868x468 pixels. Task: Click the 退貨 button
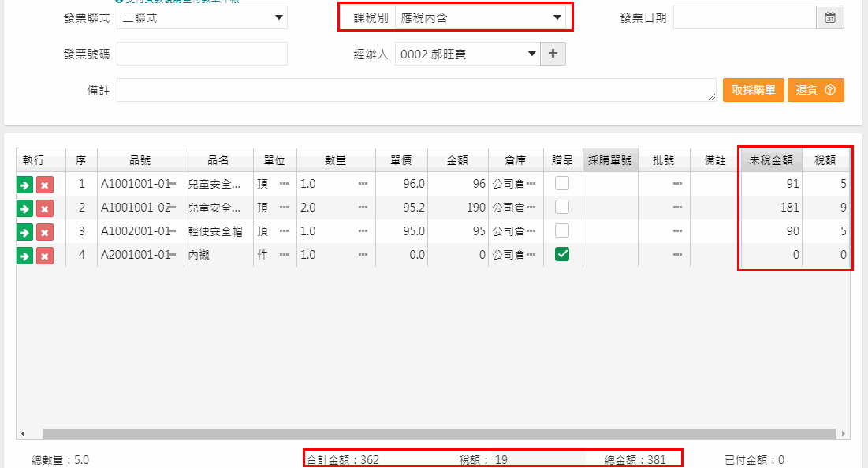(x=816, y=90)
